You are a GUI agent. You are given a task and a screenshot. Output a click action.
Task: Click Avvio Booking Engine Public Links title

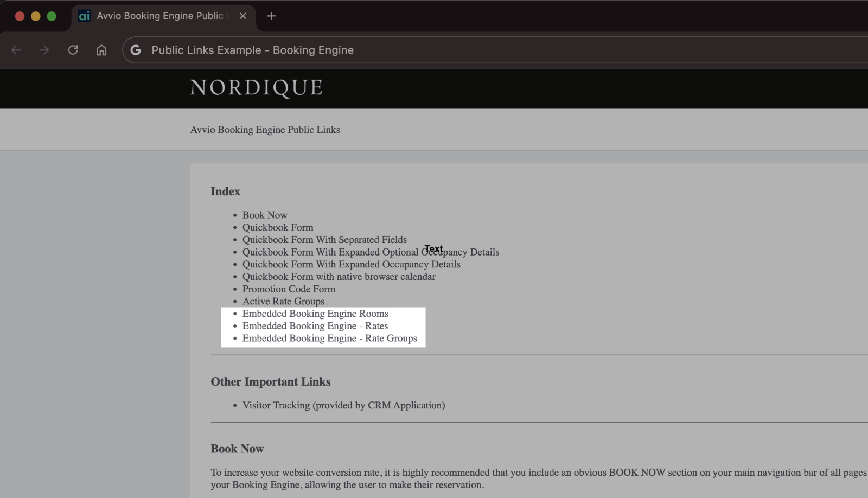pos(265,130)
